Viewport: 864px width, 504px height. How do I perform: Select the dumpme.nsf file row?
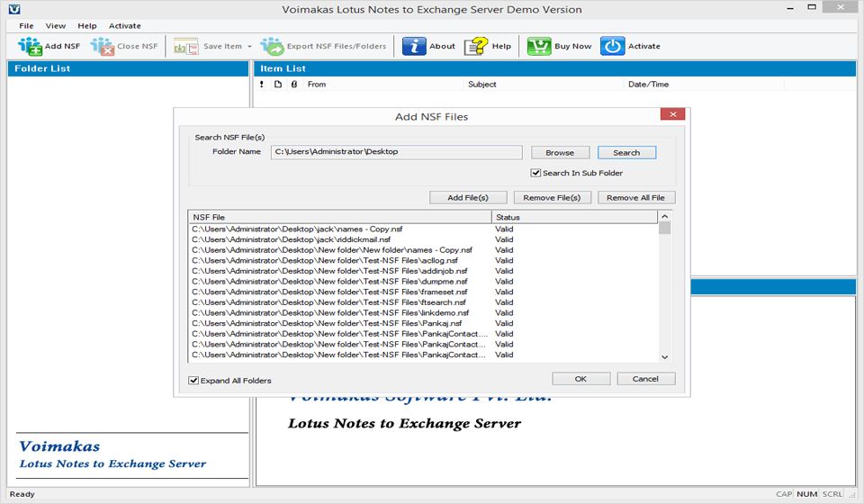(x=423, y=281)
